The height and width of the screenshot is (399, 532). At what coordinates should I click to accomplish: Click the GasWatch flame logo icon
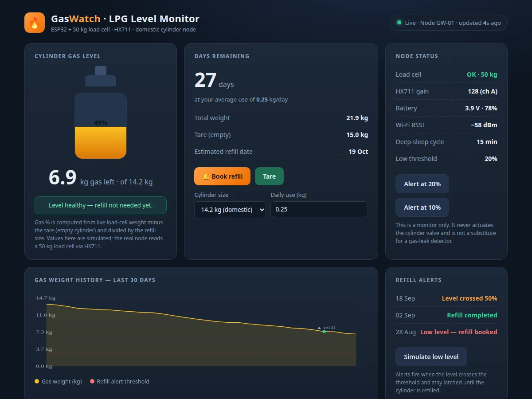coord(35,23)
